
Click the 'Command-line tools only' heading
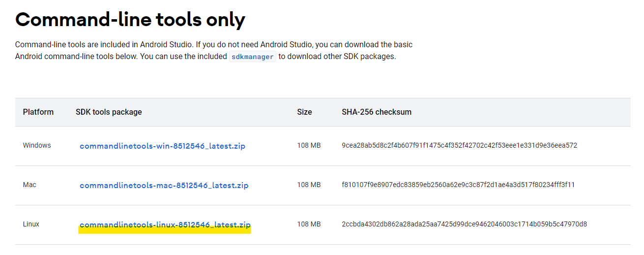130,19
